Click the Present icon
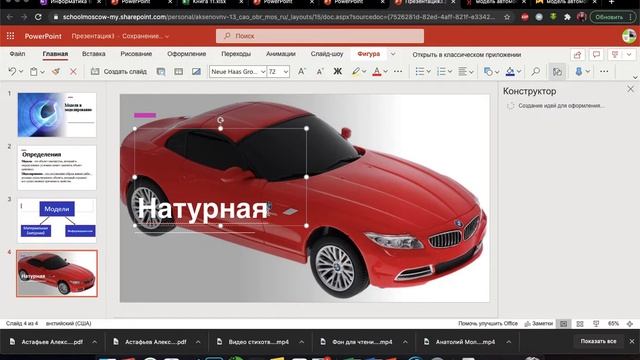The image size is (640, 360). (x=615, y=55)
